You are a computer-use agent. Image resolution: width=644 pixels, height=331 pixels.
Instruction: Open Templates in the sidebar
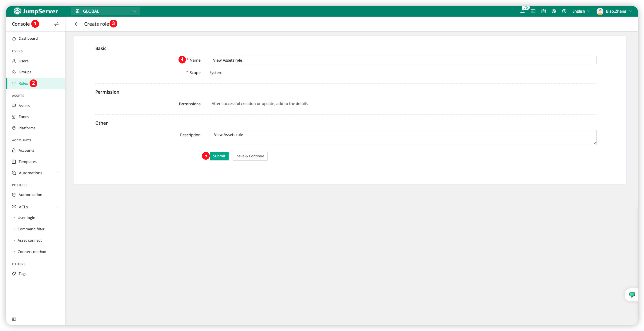coord(36,162)
